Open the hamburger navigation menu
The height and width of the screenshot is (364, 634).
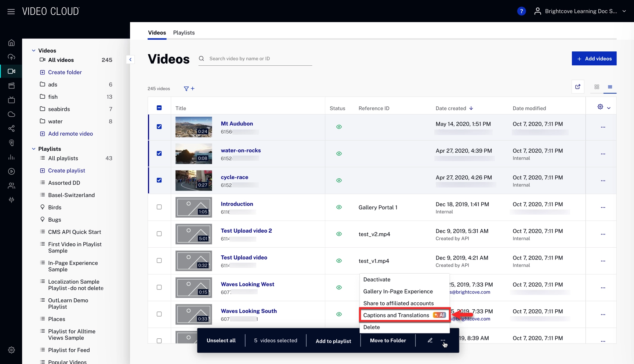click(x=11, y=11)
